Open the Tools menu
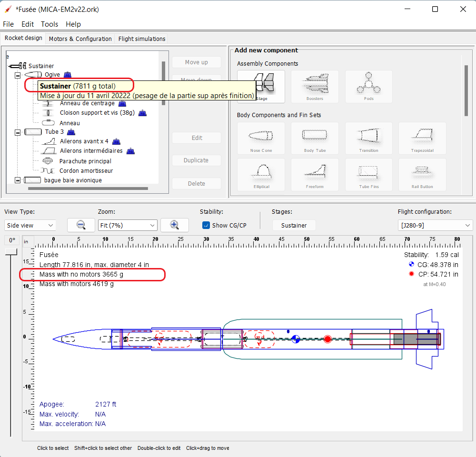The image size is (476, 457). 50,24
